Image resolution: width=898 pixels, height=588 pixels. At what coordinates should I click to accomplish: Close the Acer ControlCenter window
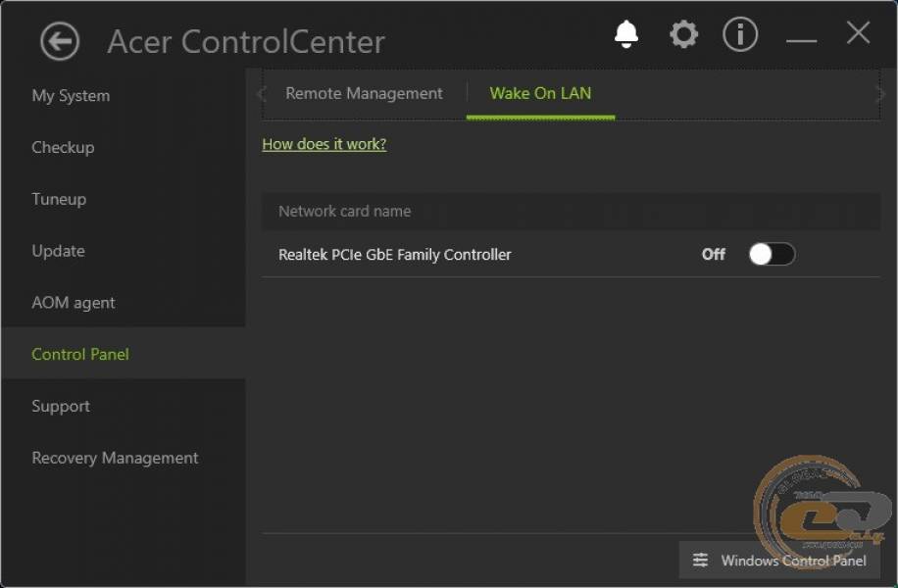click(858, 32)
